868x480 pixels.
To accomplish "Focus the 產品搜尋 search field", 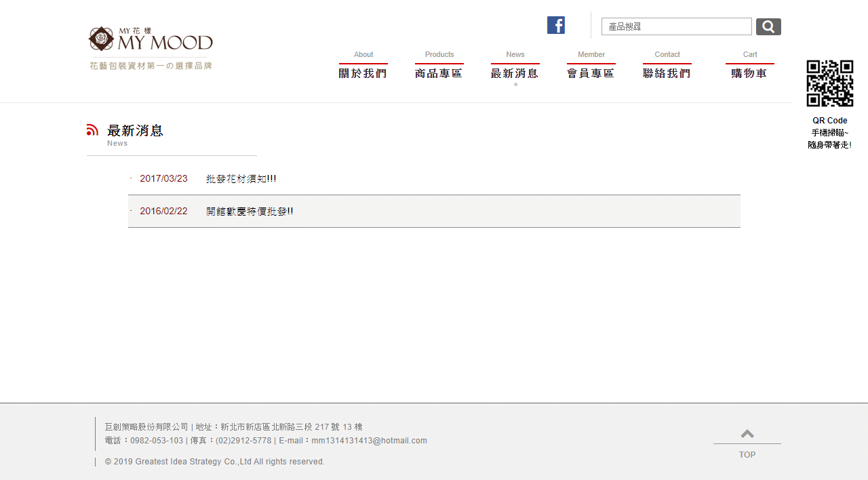I will click(677, 26).
